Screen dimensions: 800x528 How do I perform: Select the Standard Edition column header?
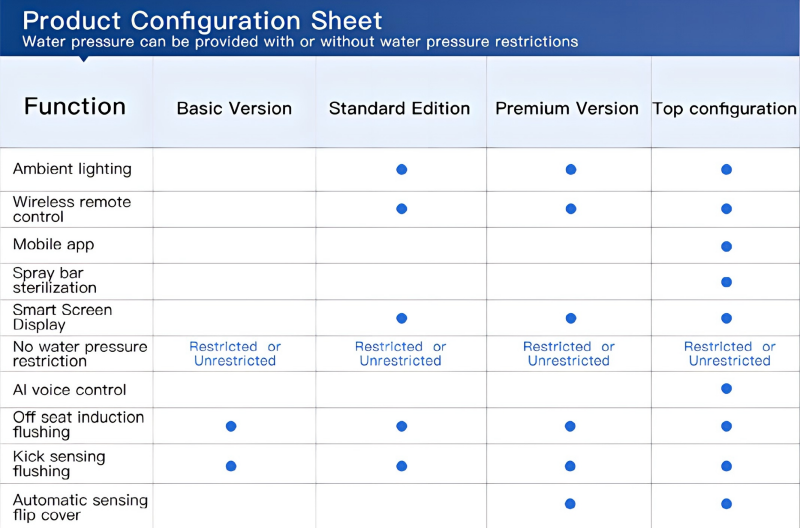[399, 108]
